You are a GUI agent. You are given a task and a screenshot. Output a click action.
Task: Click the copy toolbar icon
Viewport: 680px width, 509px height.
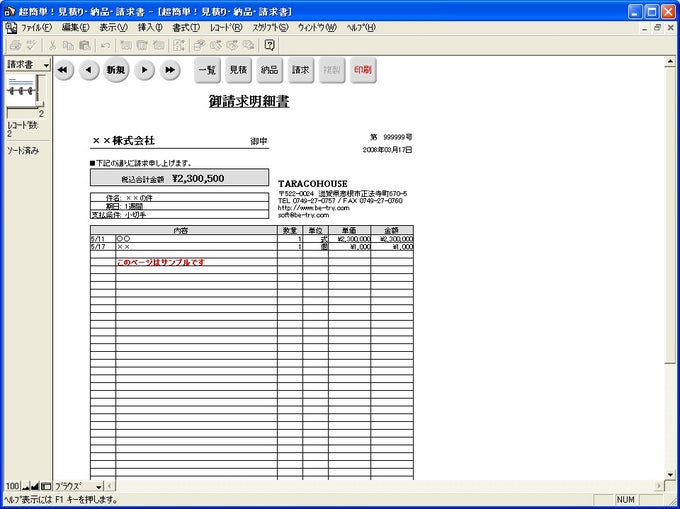(68, 45)
